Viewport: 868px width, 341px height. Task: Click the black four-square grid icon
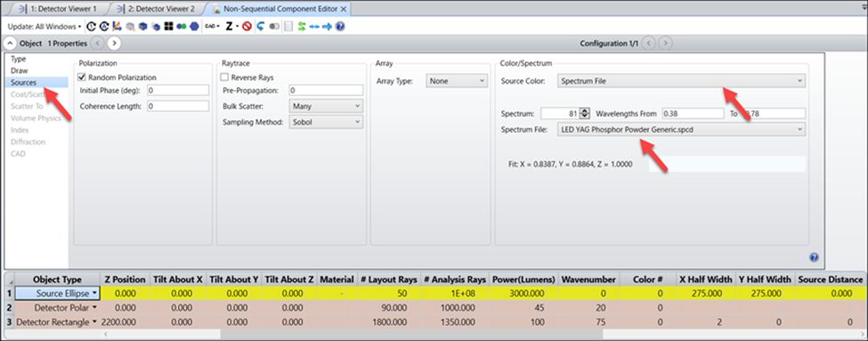(x=168, y=26)
